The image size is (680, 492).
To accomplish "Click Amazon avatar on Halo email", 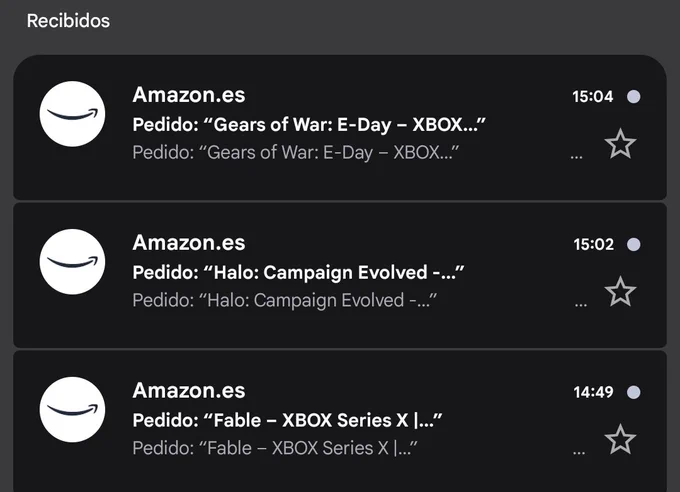I will [72, 262].
